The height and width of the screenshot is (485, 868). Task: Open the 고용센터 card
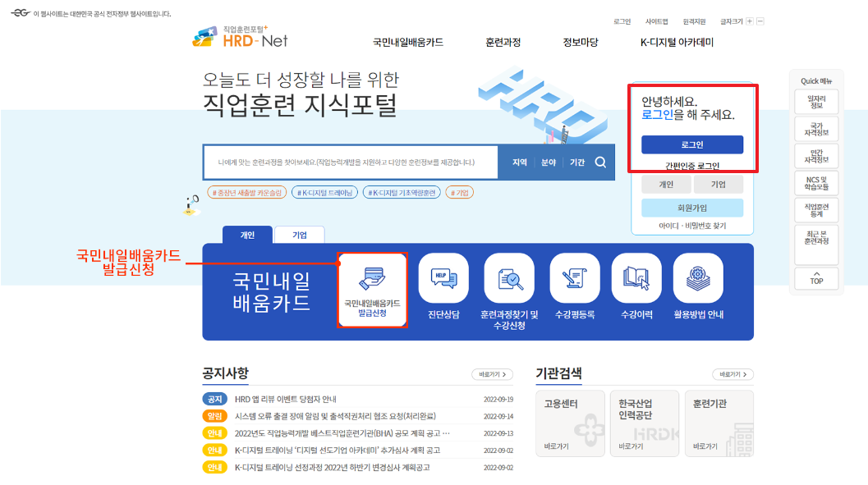point(570,423)
